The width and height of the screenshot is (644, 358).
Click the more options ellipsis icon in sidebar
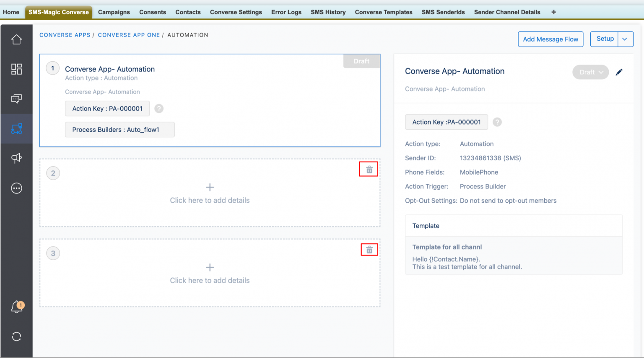(x=16, y=188)
